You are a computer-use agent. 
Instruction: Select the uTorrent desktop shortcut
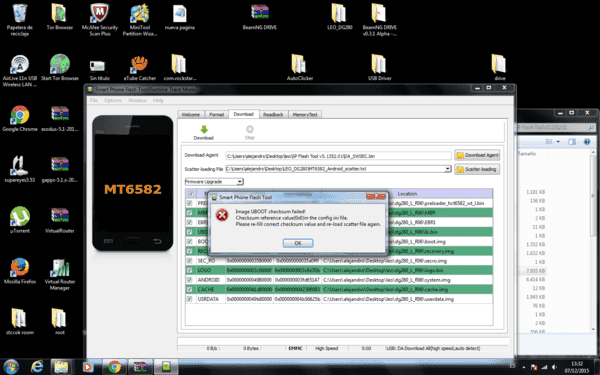tap(20, 220)
